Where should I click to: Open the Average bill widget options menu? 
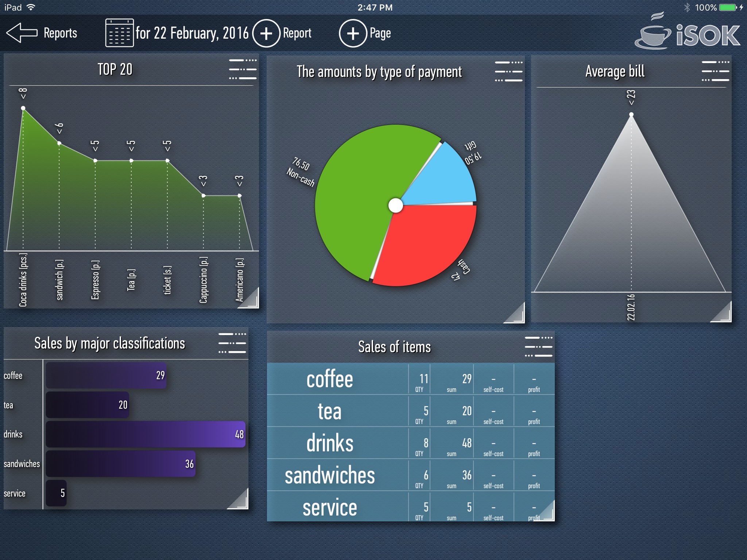716,71
